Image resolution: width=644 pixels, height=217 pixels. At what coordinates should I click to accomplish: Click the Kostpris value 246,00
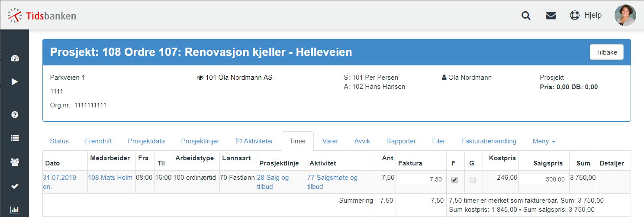[506, 178]
